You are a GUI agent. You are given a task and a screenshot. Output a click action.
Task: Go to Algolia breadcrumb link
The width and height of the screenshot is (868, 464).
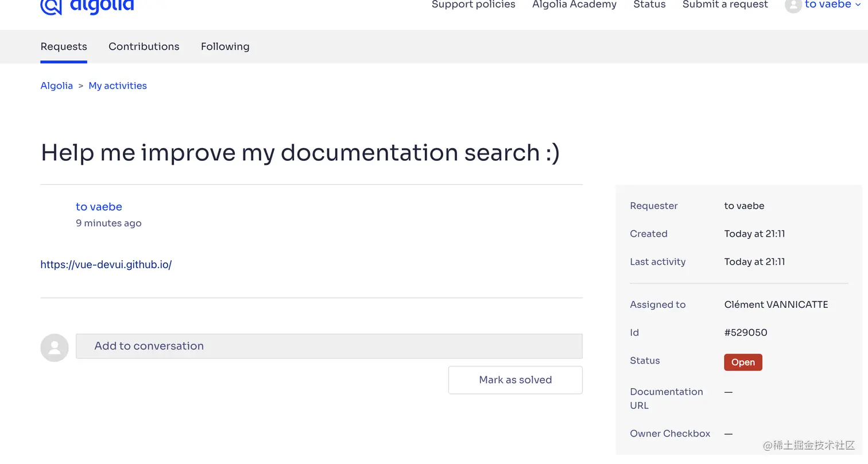(57, 86)
